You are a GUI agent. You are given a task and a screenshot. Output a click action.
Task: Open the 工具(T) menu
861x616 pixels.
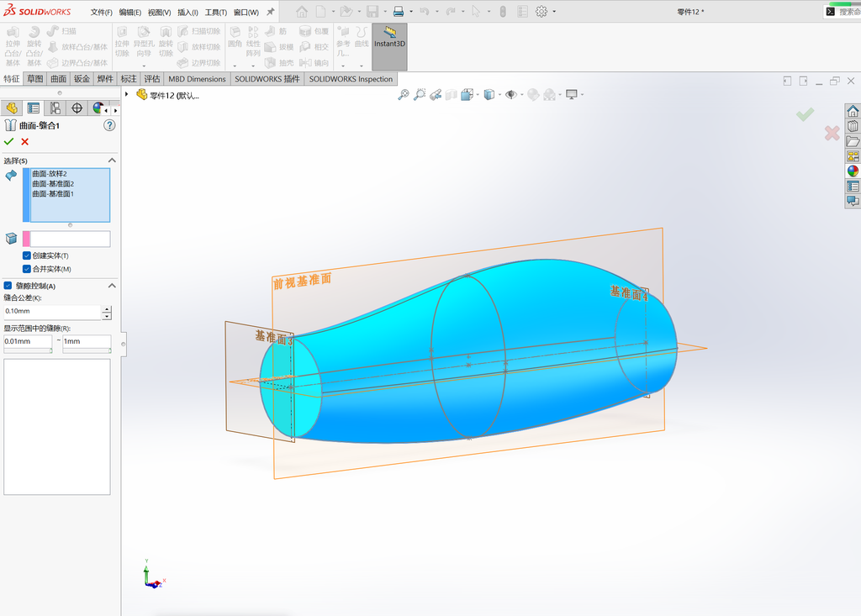pos(216,12)
